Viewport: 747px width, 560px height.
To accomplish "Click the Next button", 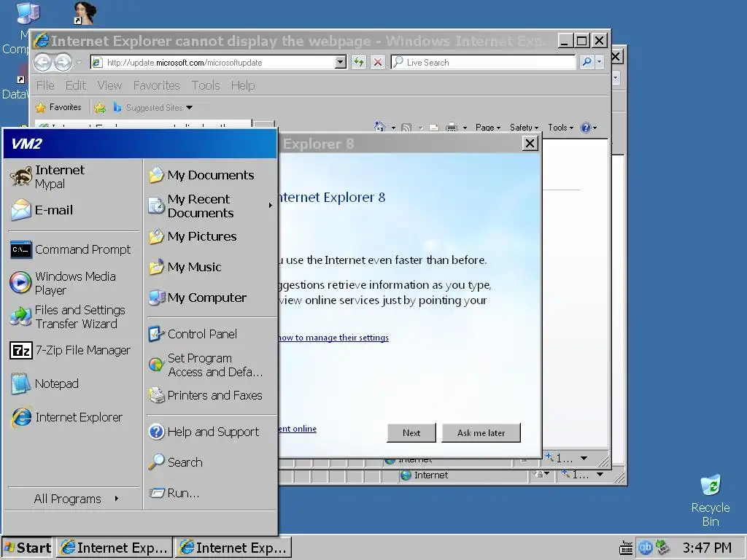I will tap(411, 433).
